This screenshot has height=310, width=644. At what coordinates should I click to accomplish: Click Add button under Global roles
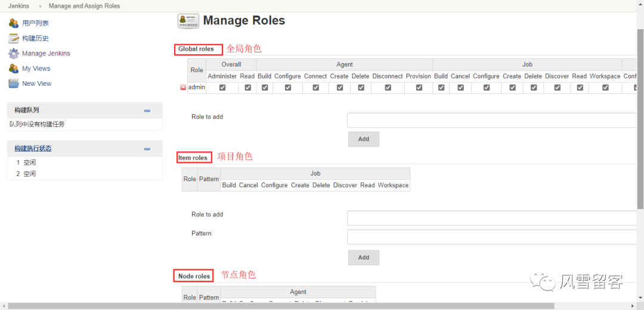[364, 139]
